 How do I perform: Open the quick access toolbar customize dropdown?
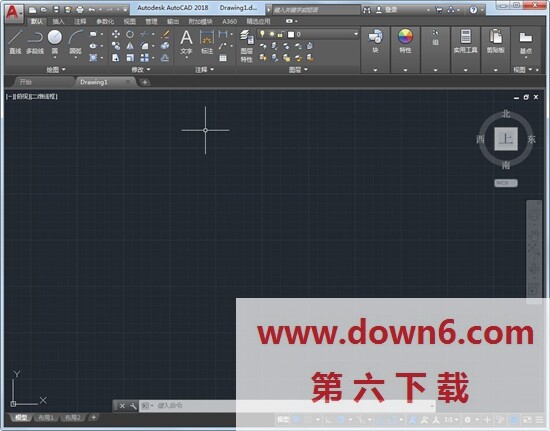(125, 9)
